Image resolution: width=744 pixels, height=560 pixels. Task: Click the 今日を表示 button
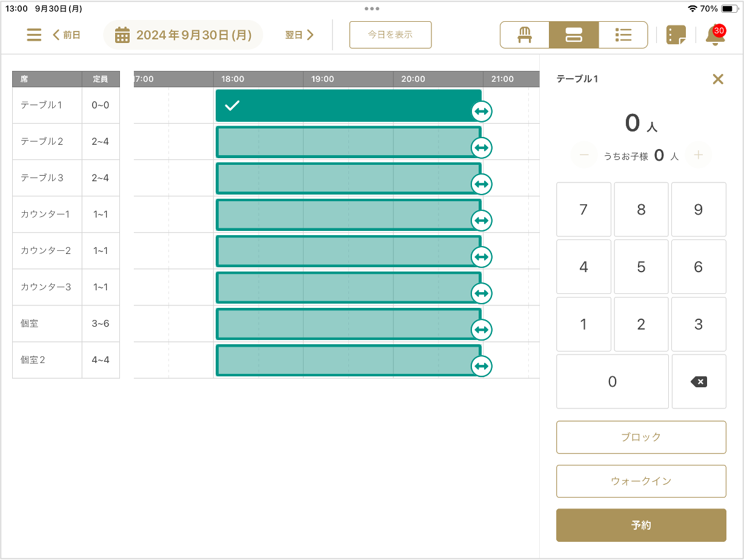(x=390, y=35)
